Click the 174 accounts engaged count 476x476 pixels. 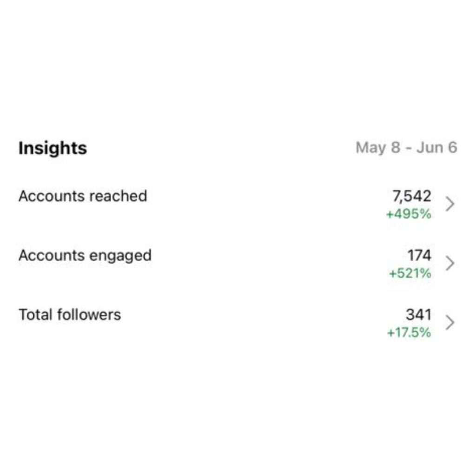(419, 256)
